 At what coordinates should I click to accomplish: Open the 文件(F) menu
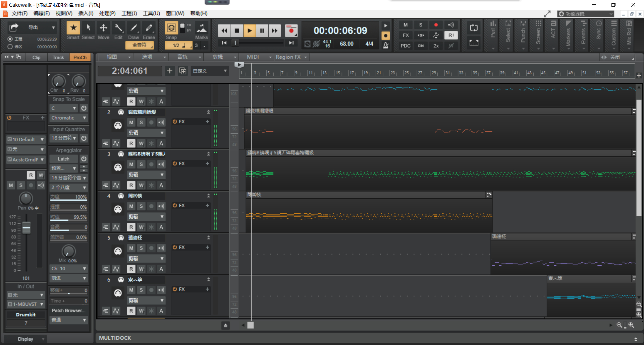(19, 13)
